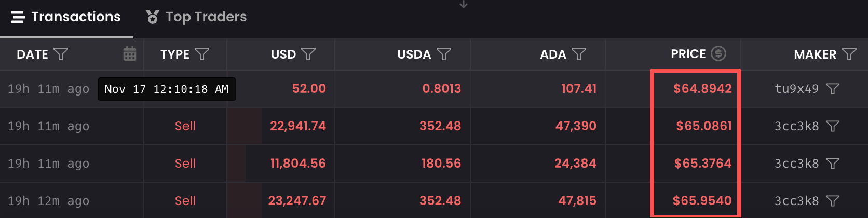
Task: Open maker 3cc3k8 on the 22,941.74 row
Action: click(796, 126)
